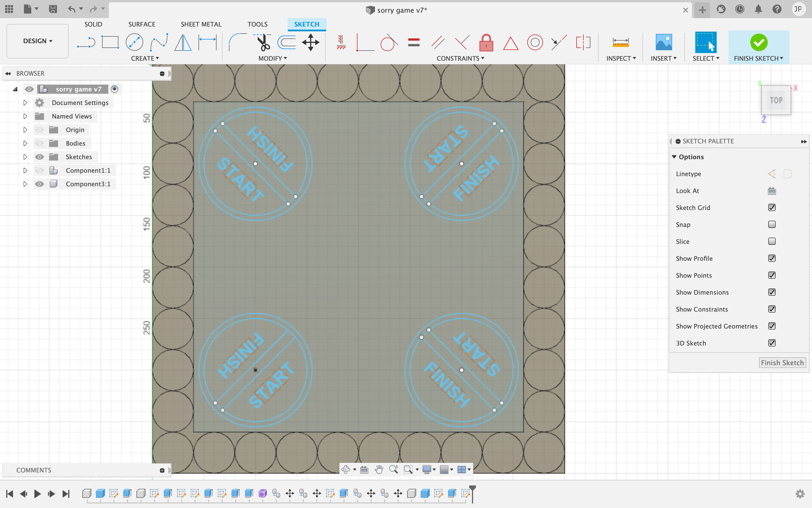Image resolution: width=812 pixels, height=508 pixels.
Task: Click the Measure inspect icon
Action: click(x=620, y=43)
